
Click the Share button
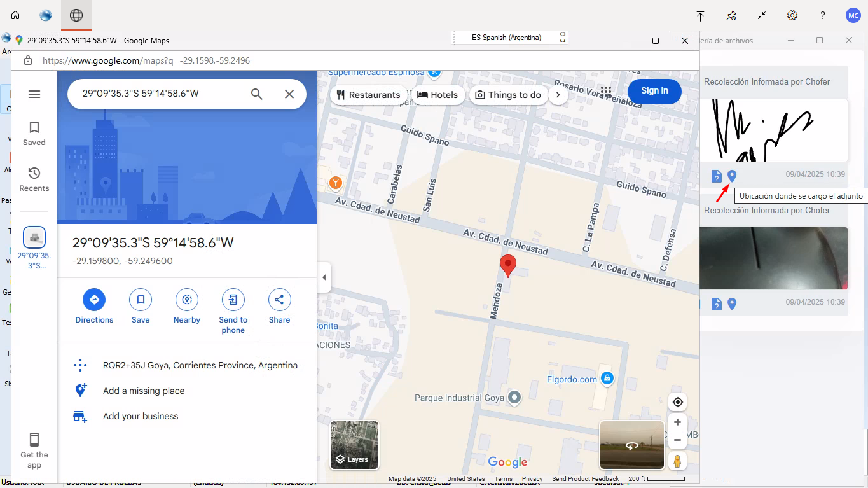(x=279, y=307)
